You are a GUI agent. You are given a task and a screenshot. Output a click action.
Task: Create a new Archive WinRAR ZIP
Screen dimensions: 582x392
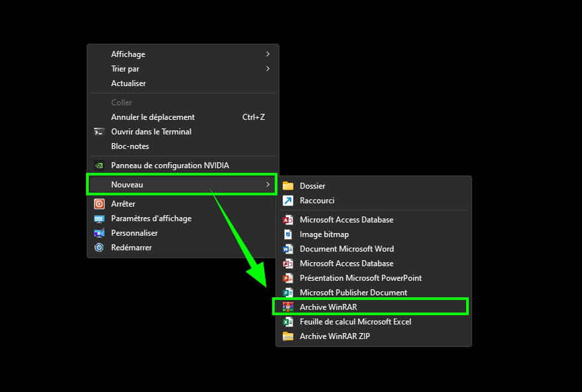click(374, 336)
